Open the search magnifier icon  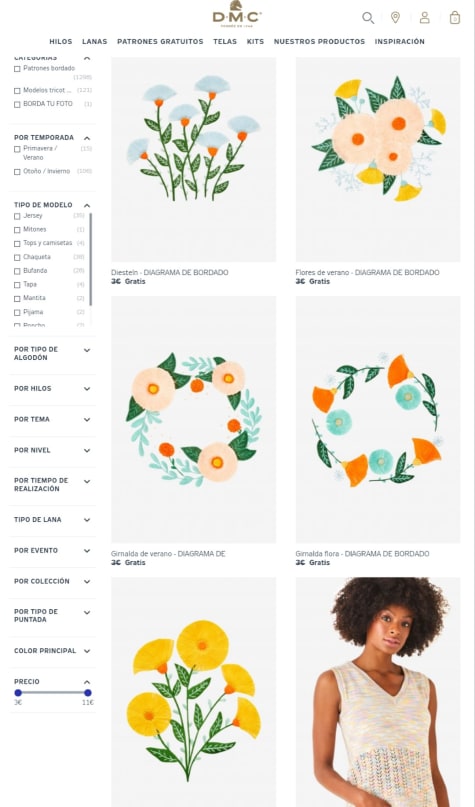click(368, 18)
